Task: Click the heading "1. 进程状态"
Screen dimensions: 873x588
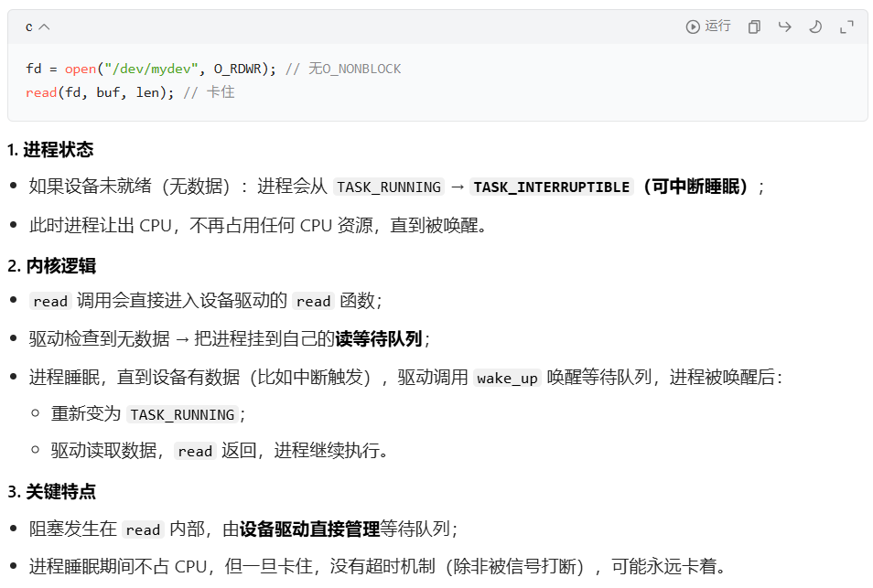Action: [x=50, y=150]
